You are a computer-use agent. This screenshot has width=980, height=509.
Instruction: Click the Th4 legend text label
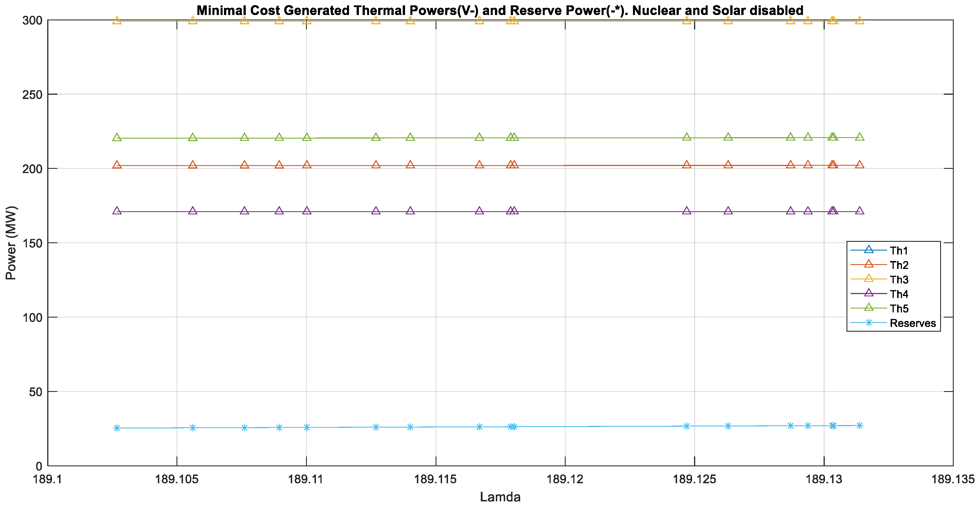point(899,294)
